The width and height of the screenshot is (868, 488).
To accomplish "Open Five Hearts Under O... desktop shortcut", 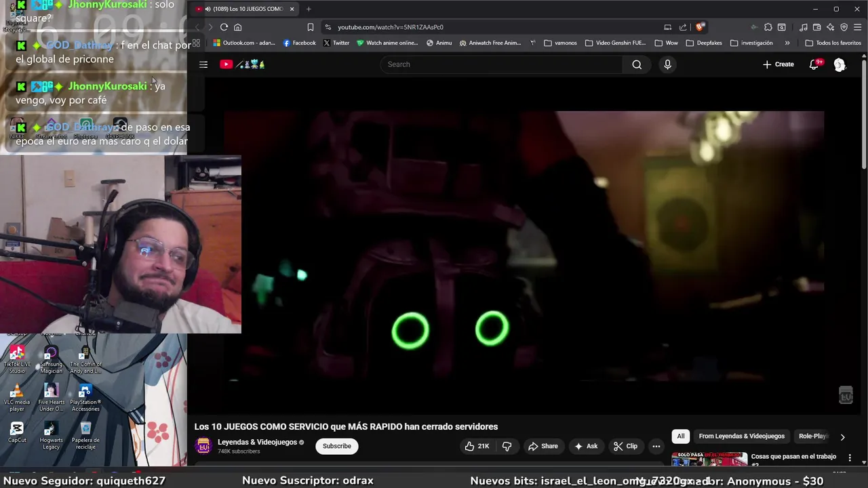I will 51,398.
